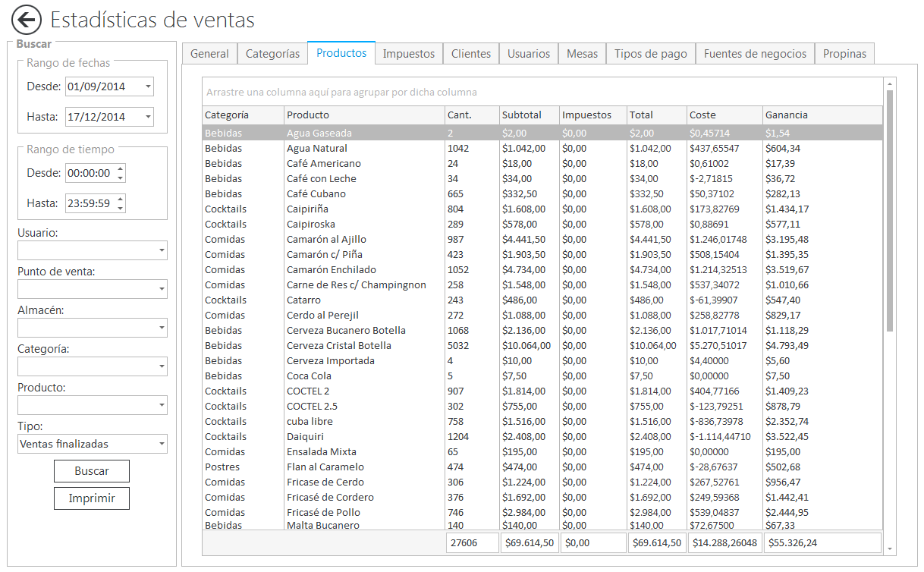Image resolution: width=924 pixels, height=572 pixels.
Task: Open the Tipo dropdown showing Ventas finalizadas
Action: tap(161, 444)
